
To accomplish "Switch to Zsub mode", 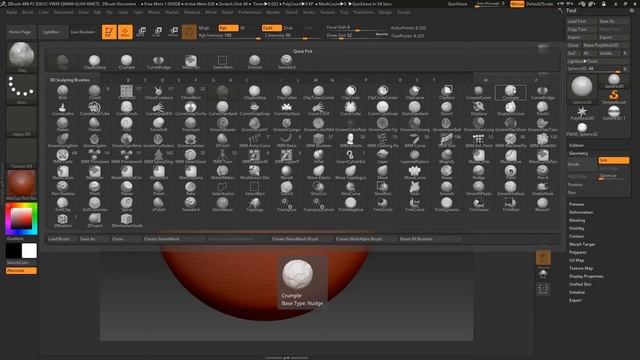I will [x=288, y=28].
